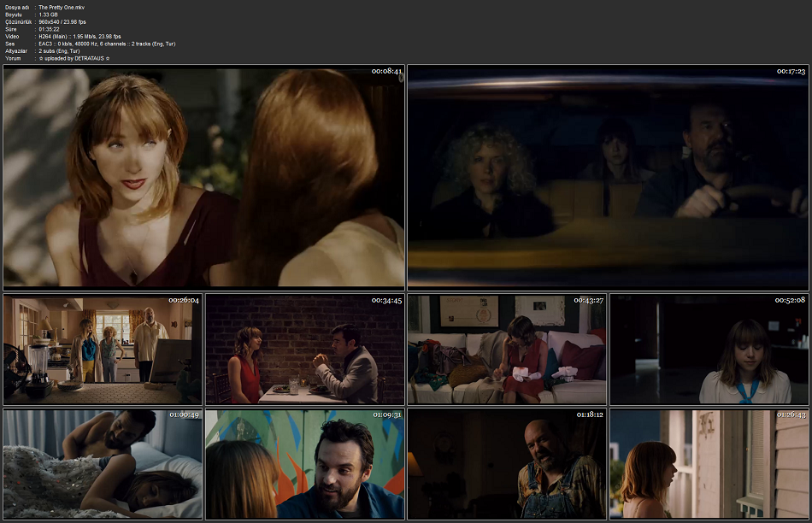Click the 'Yorum' label
This screenshot has height=523, width=812.
[x=13, y=58]
